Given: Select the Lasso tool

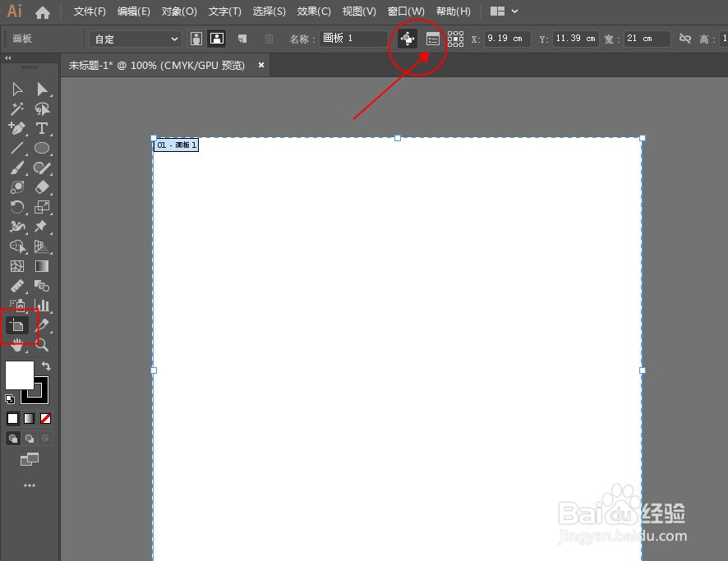Looking at the screenshot, I should (x=42, y=109).
